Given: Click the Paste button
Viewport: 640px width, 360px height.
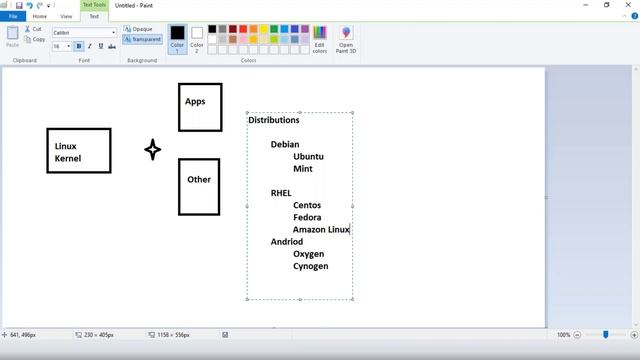Looking at the screenshot, I should pos(12,36).
